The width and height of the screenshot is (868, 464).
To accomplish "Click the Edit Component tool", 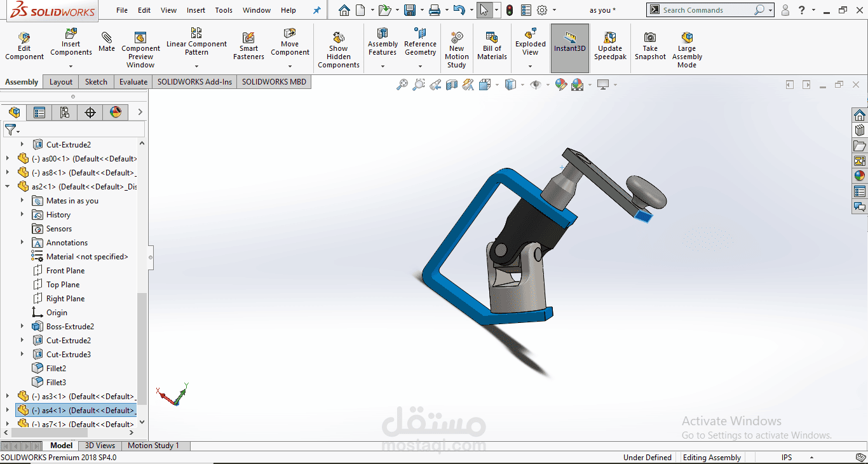I will click(x=24, y=46).
